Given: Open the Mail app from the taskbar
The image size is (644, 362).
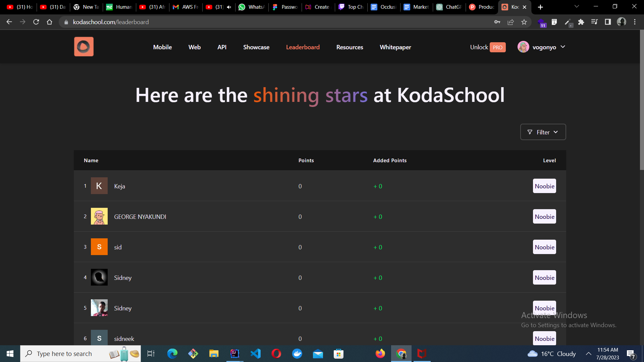Looking at the screenshot, I should tap(318, 354).
